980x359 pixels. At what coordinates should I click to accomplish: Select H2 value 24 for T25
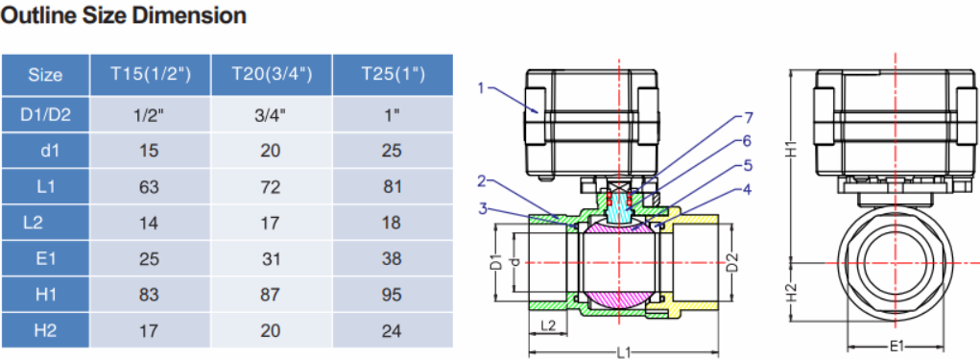click(x=393, y=331)
